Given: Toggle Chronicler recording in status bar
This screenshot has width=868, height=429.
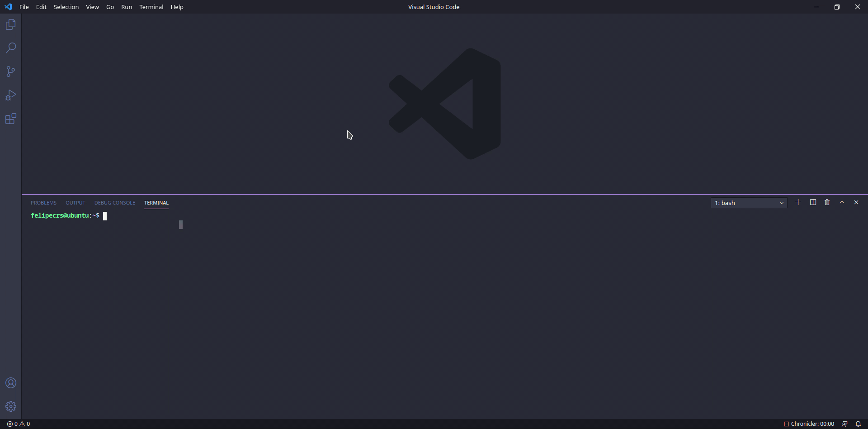Looking at the screenshot, I should (809, 424).
